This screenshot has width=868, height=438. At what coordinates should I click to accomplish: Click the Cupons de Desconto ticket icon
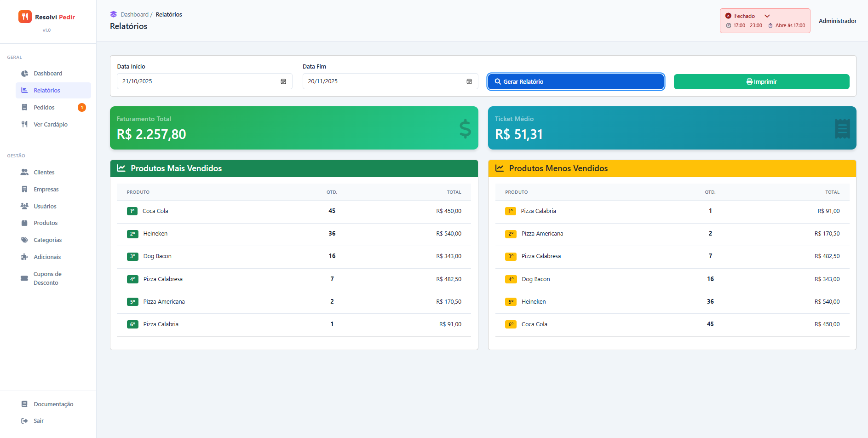(x=24, y=278)
